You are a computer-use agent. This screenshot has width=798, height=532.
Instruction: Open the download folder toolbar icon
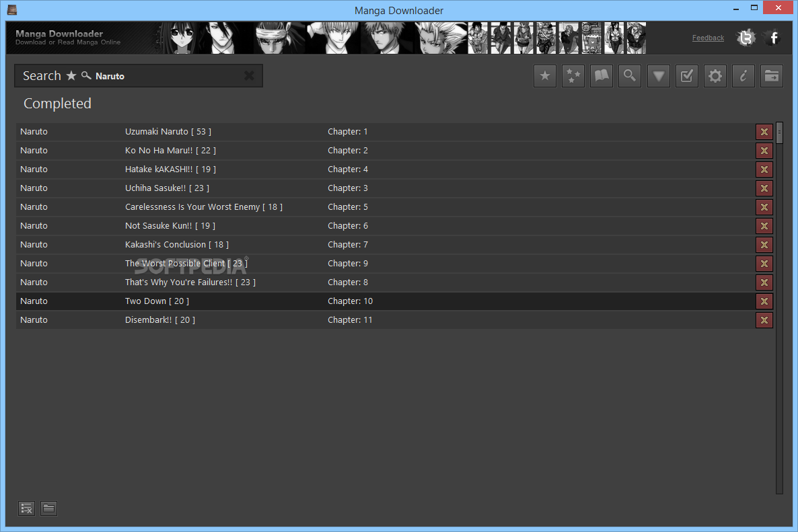point(772,76)
